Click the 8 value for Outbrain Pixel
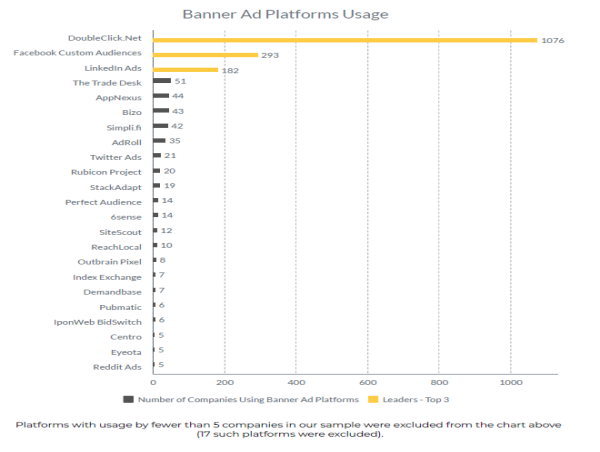This screenshot has height=452, width=600. tap(163, 260)
